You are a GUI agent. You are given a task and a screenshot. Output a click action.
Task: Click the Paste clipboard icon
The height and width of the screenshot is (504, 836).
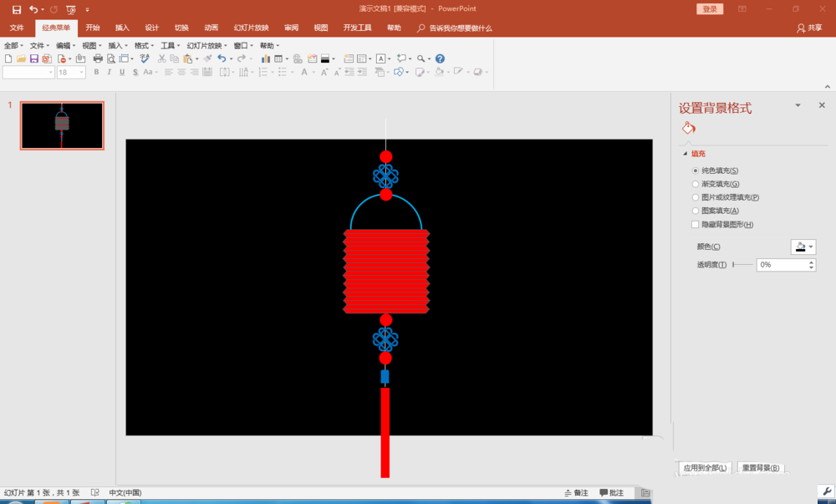pyautogui.click(x=188, y=59)
